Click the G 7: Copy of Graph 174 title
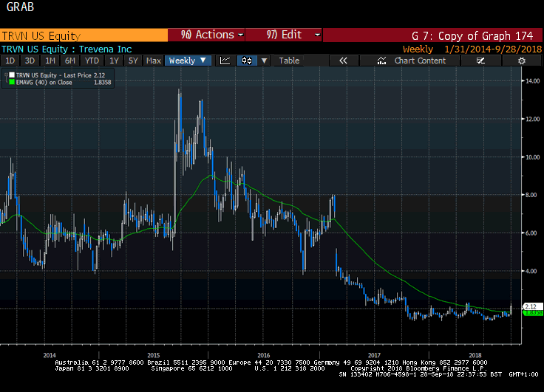 click(x=472, y=35)
